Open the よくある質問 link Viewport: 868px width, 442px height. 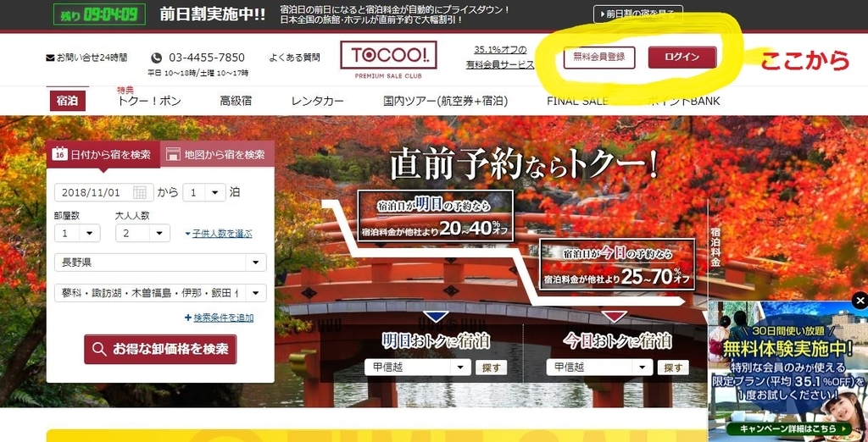coord(294,57)
